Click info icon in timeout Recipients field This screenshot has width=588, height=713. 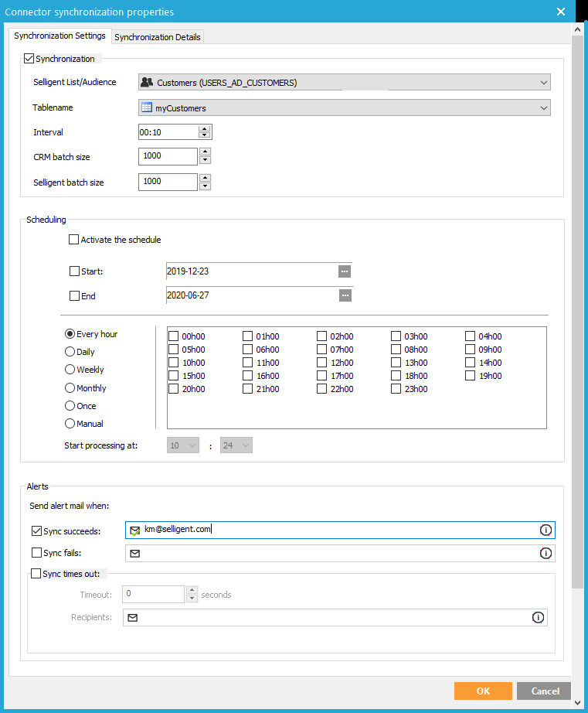point(538,617)
